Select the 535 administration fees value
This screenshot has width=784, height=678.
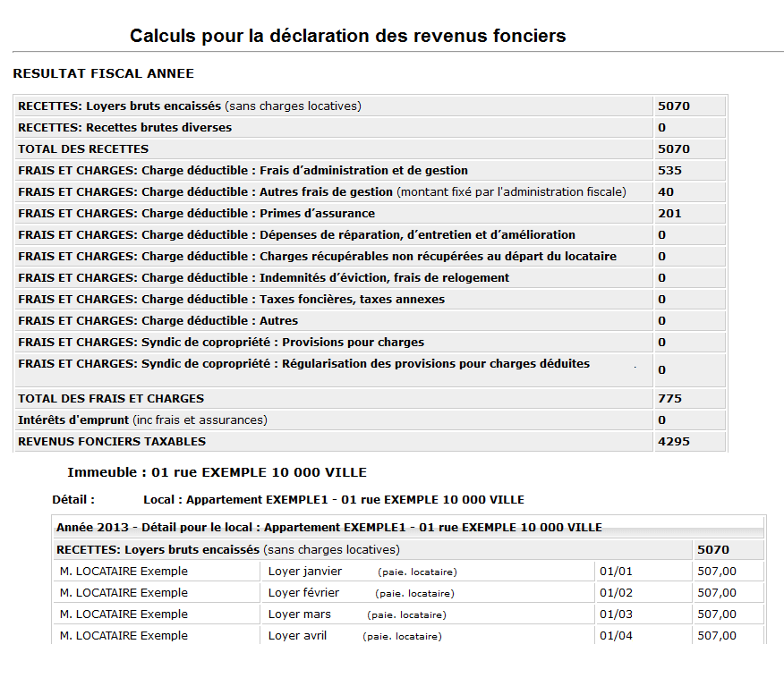(x=669, y=170)
